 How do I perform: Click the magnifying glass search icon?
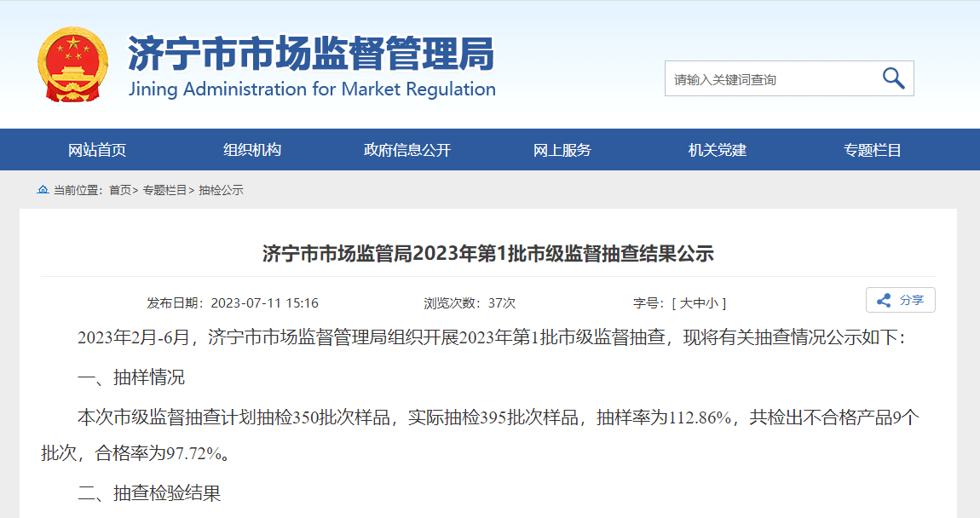(x=892, y=78)
